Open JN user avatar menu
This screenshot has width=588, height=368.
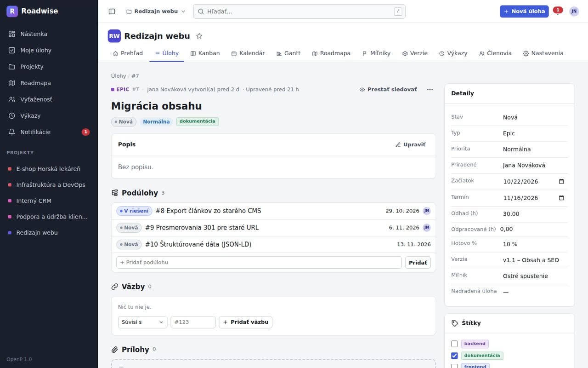coord(574,11)
